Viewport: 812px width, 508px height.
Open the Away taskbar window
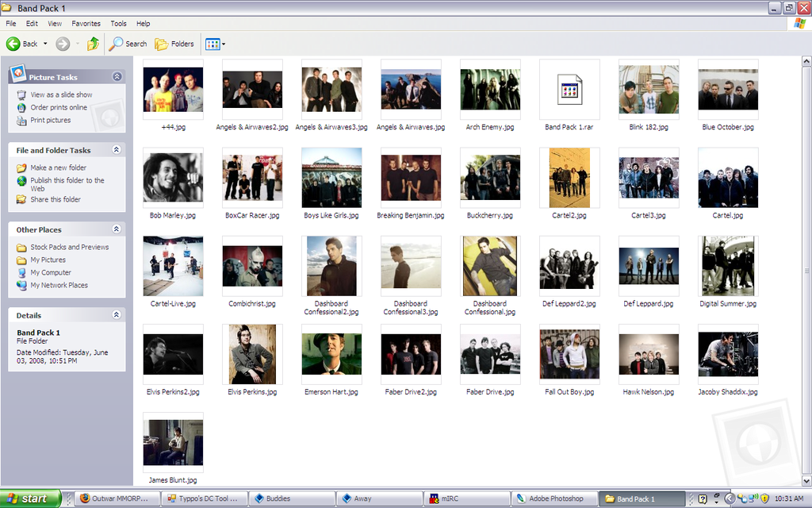378,498
